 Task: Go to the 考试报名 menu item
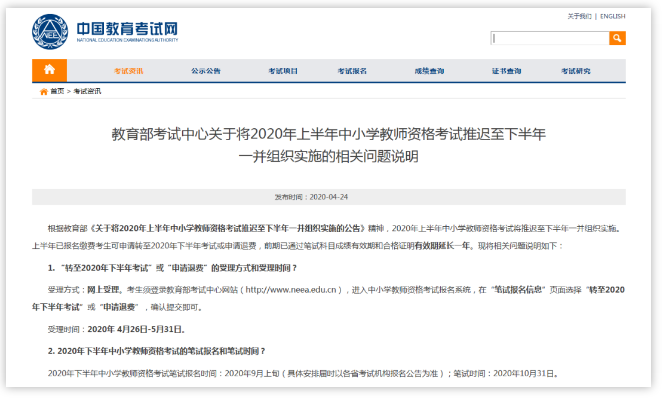pyautogui.click(x=352, y=71)
